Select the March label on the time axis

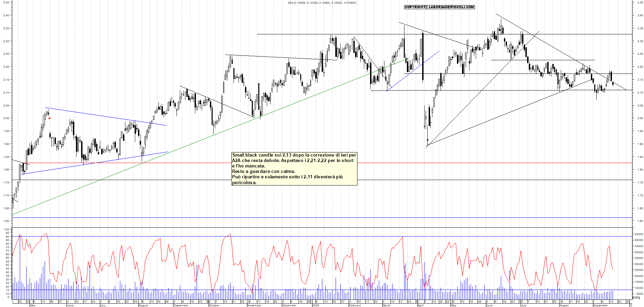coord(386,305)
